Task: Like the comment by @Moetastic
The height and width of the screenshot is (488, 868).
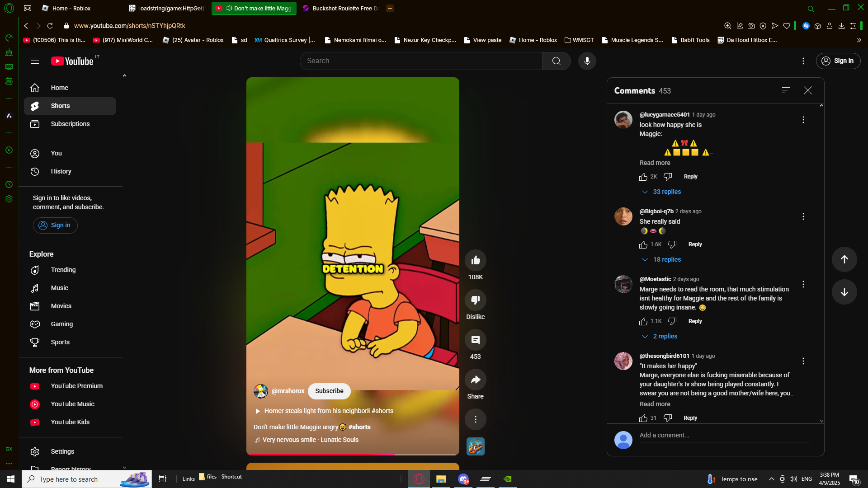Action: point(643,321)
